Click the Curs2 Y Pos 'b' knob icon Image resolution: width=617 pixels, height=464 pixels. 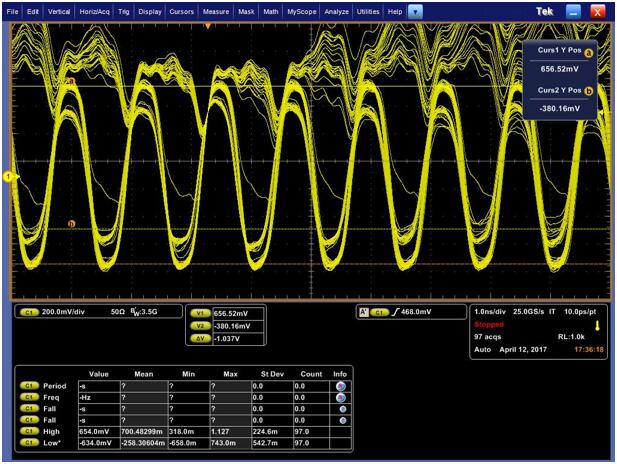pyautogui.click(x=588, y=90)
